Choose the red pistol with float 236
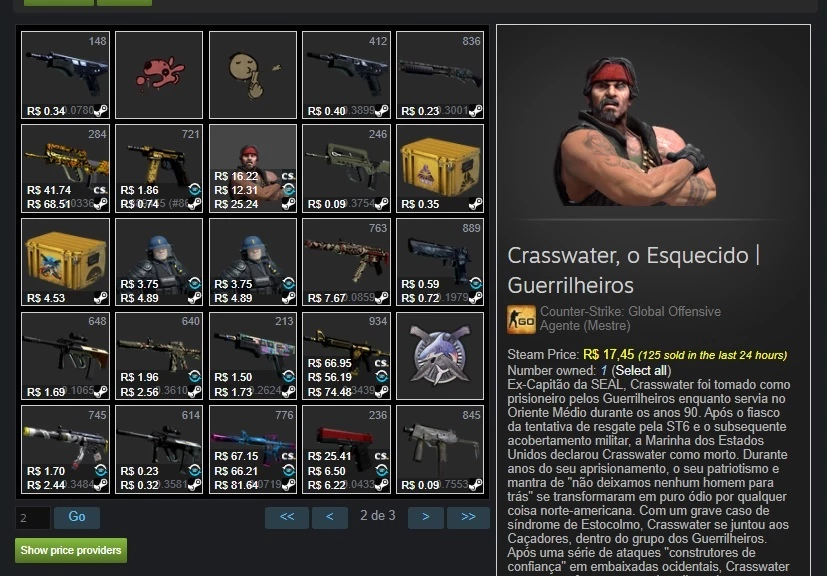The image size is (838, 576). coord(346,449)
